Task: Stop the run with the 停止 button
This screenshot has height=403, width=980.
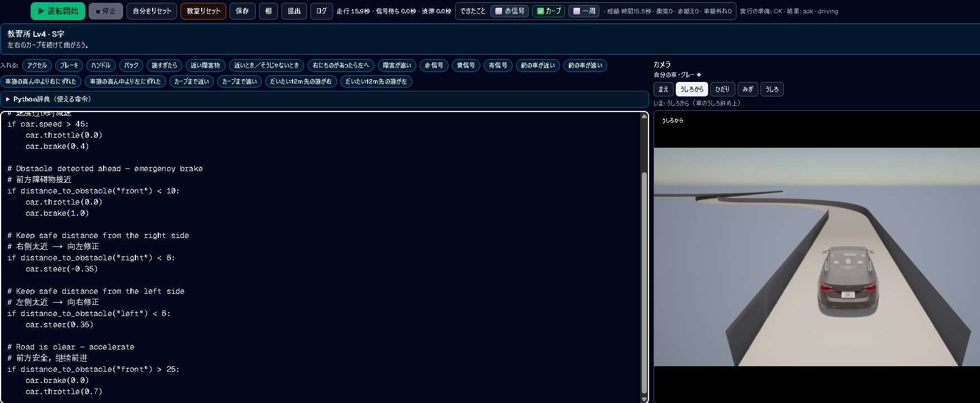Action: pyautogui.click(x=106, y=11)
